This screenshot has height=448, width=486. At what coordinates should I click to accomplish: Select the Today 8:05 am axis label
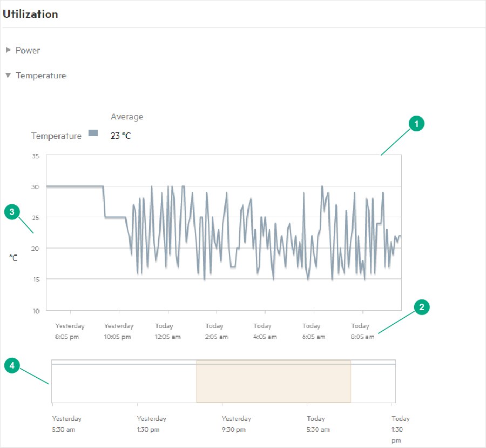(362, 331)
